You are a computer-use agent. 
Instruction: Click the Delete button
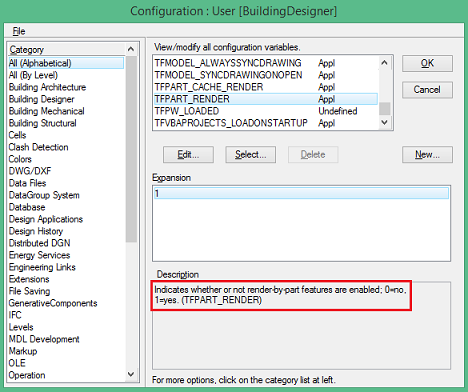(x=313, y=155)
